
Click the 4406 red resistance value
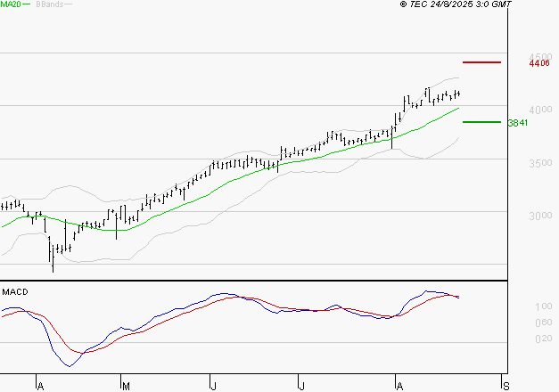pos(539,63)
